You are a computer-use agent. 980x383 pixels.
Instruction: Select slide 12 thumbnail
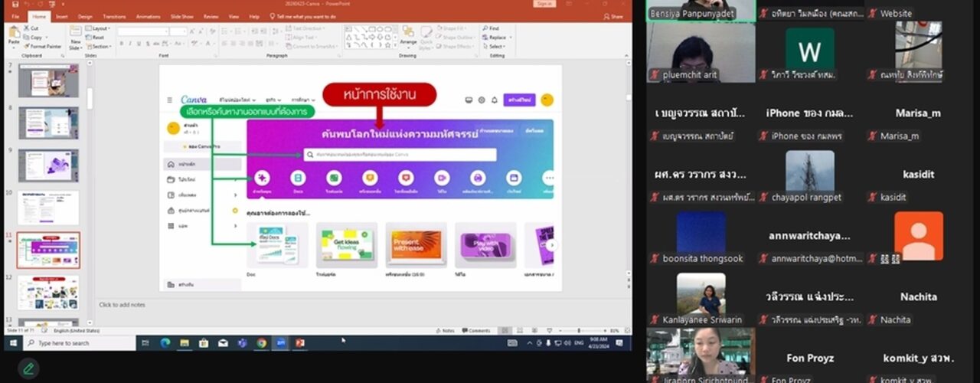point(48,292)
